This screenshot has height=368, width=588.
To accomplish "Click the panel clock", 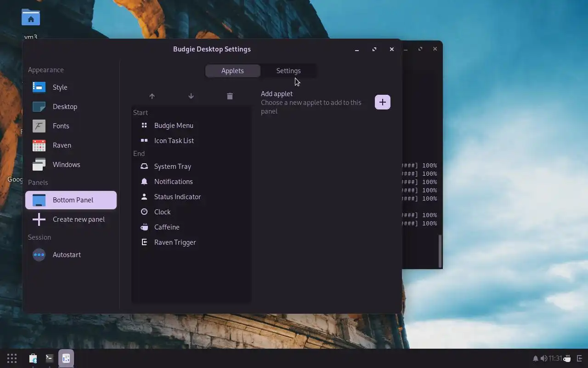I will click(x=555, y=358).
